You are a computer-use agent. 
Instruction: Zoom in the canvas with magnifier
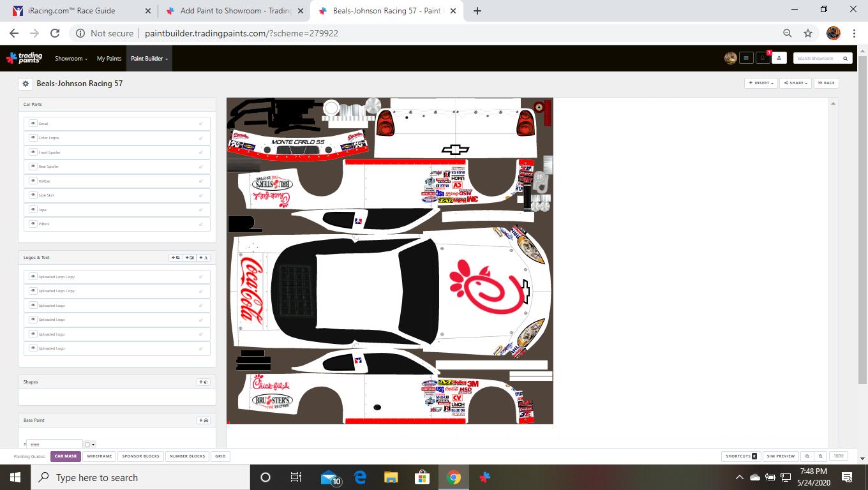821,456
